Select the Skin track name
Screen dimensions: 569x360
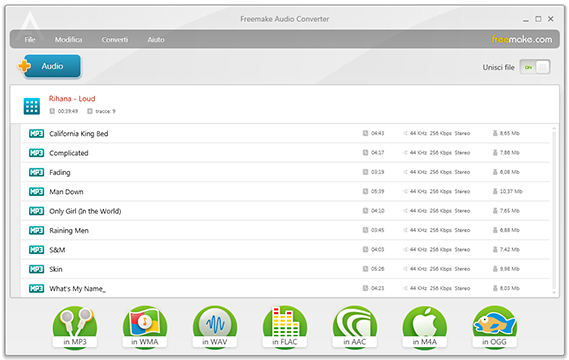56,269
